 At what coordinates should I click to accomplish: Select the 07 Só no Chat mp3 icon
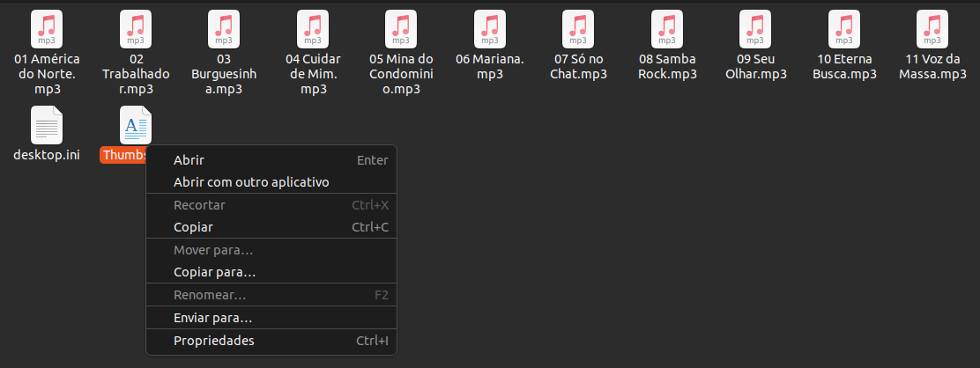point(578,29)
